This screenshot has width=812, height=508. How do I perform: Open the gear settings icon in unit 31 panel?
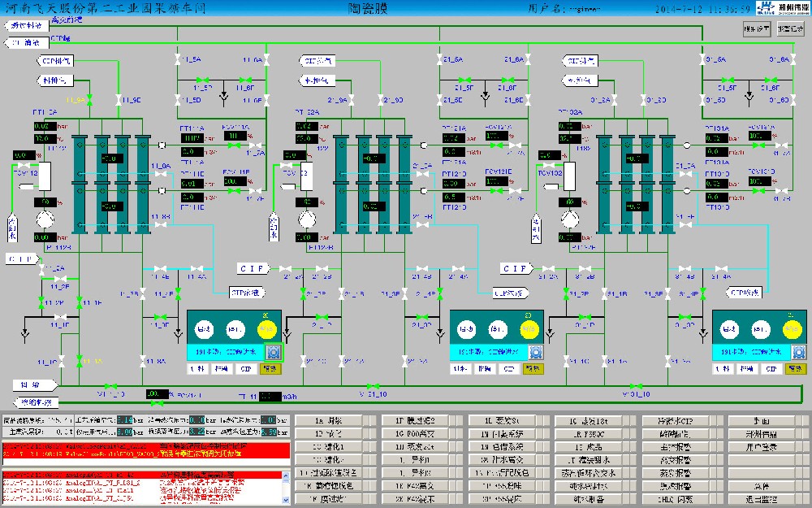tap(798, 352)
